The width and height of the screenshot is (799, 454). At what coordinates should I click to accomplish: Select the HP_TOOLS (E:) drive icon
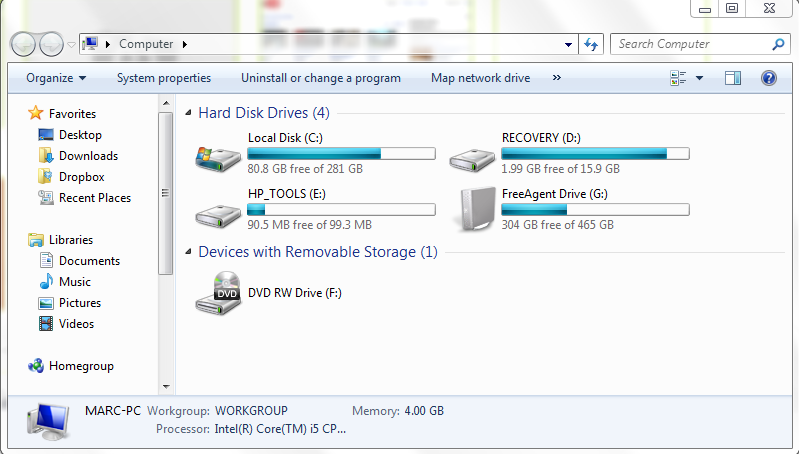pos(218,216)
